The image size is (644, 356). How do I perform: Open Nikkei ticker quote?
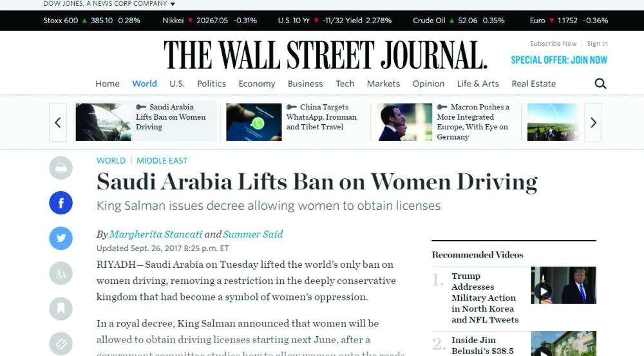(209, 21)
